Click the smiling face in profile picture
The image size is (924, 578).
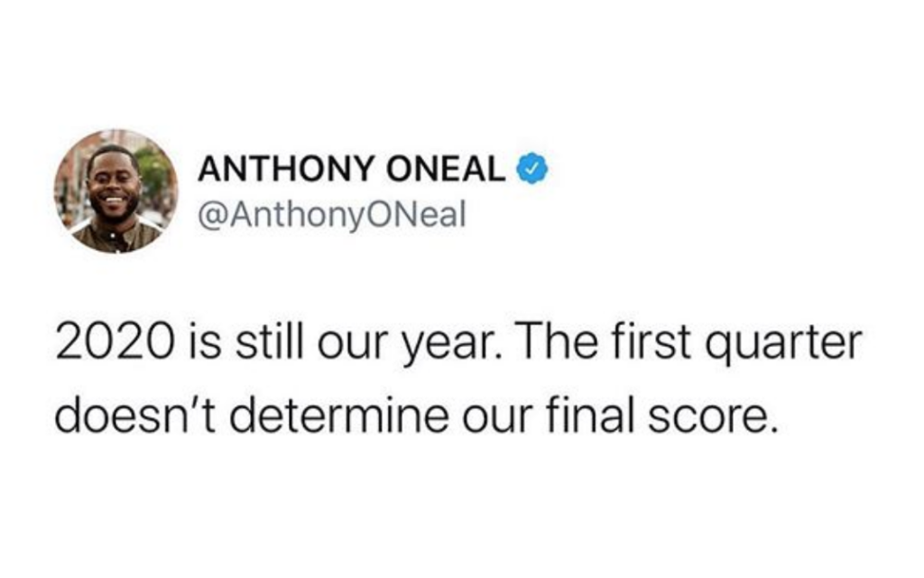[113, 186]
